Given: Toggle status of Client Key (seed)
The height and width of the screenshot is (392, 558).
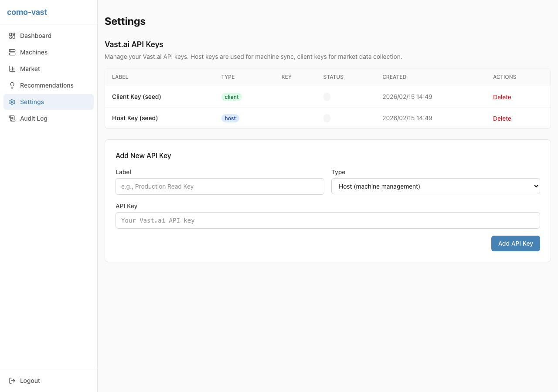Looking at the screenshot, I should (327, 97).
